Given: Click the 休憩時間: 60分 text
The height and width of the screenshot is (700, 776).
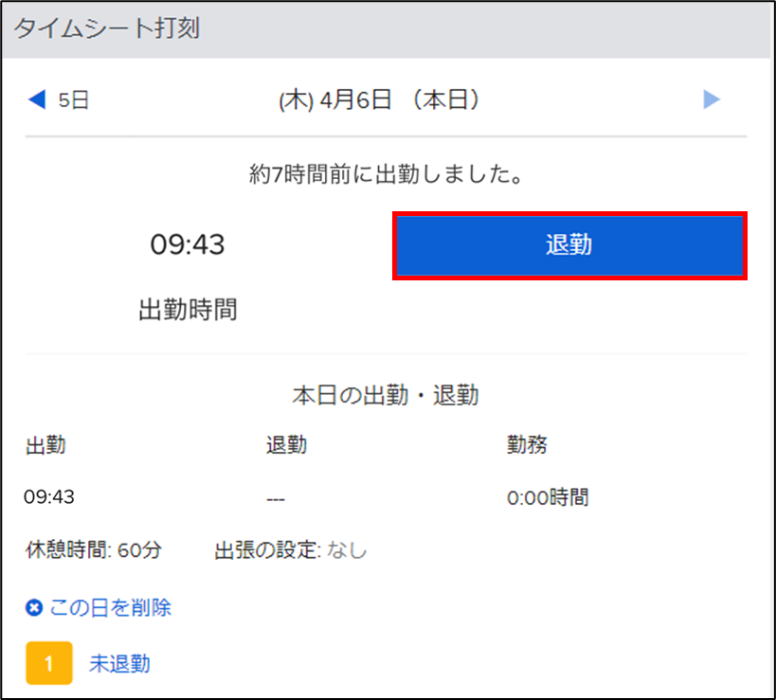Looking at the screenshot, I should 94,549.
